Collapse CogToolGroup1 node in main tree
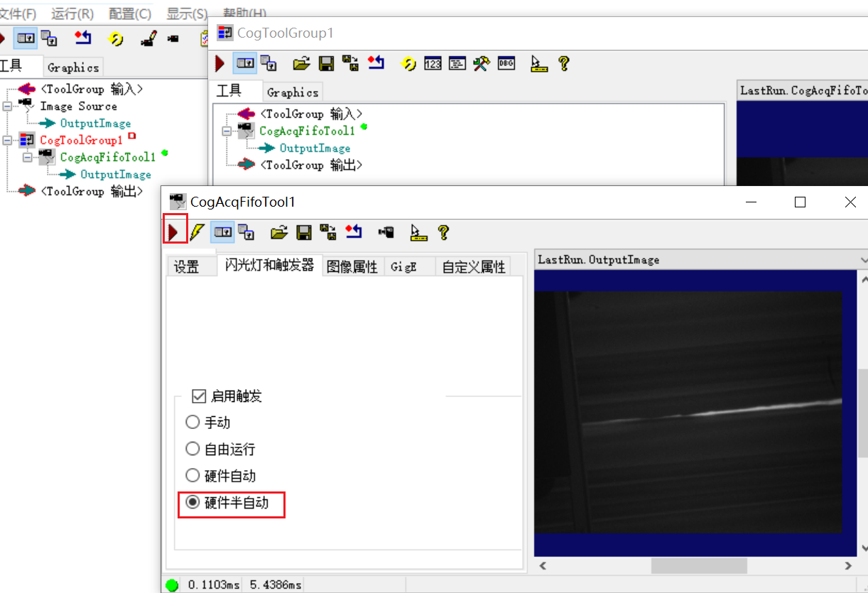This screenshot has width=868, height=593. (x=7, y=140)
